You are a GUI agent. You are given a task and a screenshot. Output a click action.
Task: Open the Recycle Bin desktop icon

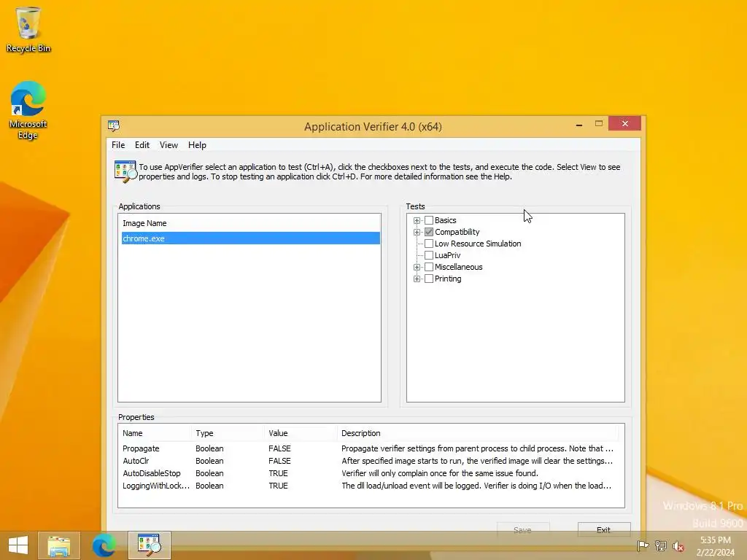(28, 29)
